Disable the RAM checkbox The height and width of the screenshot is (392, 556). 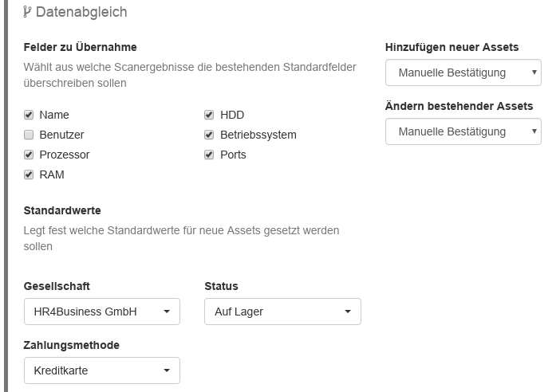click(29, 174)
